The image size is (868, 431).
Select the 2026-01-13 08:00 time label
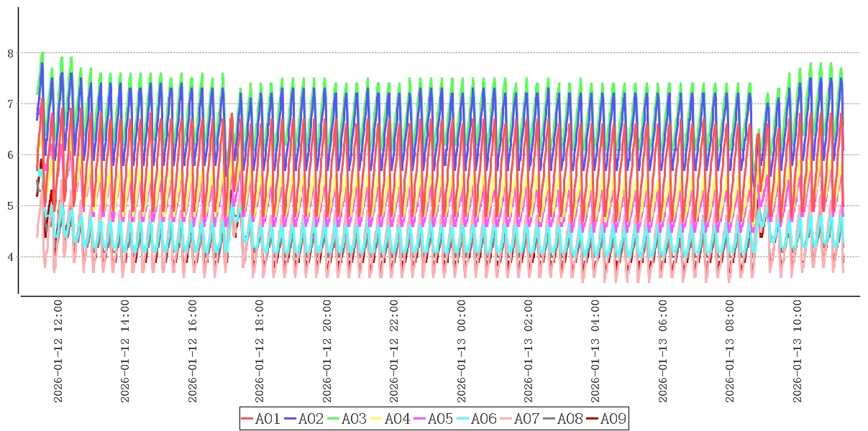click(730, 351)
